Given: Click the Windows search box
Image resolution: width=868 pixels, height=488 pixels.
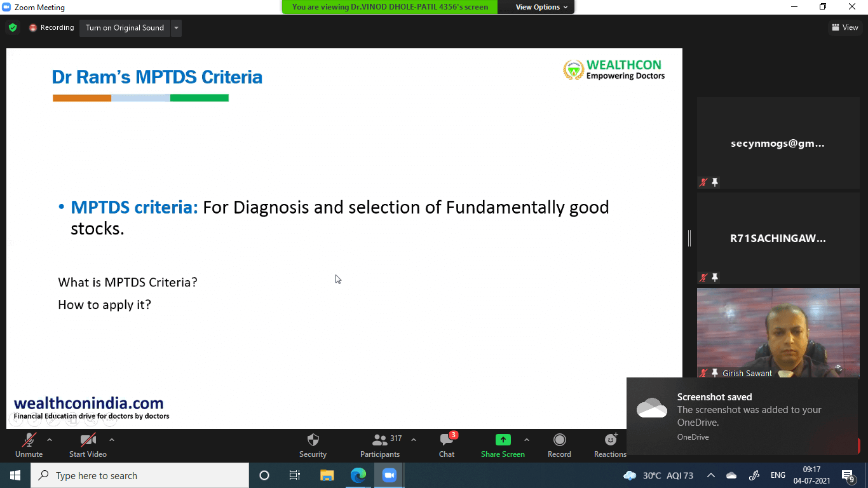Looking at the screenshot, I should [140, 475].
